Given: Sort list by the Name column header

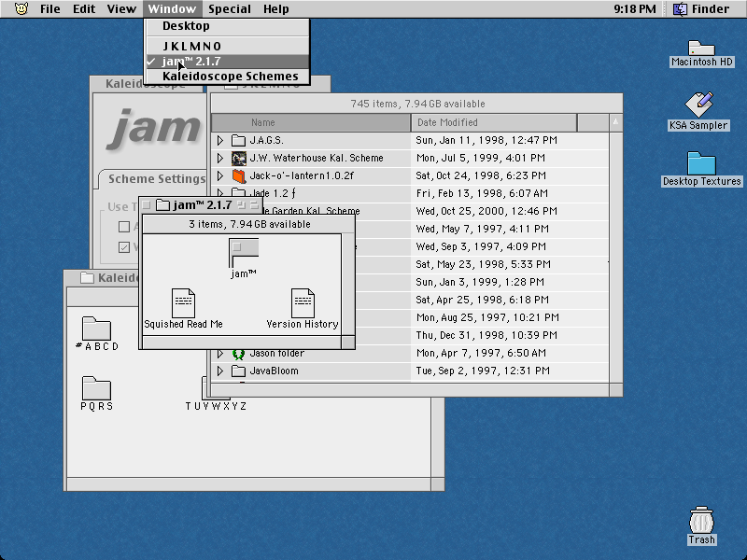Looking at the screenshot, I should pos(311,122).
